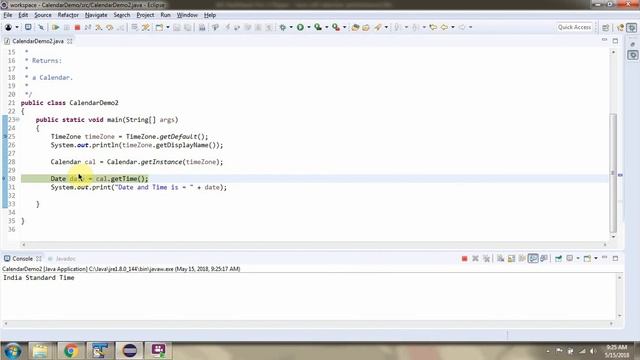
Task: Toggle Word Wrap in Console toolbar
Action: (x=522, y=258)
